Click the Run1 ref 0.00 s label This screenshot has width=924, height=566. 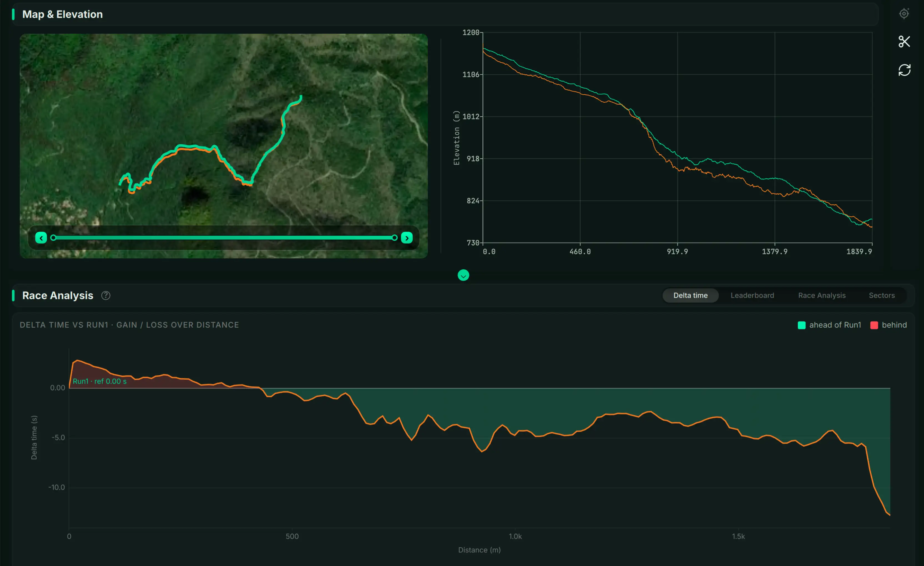99,381
